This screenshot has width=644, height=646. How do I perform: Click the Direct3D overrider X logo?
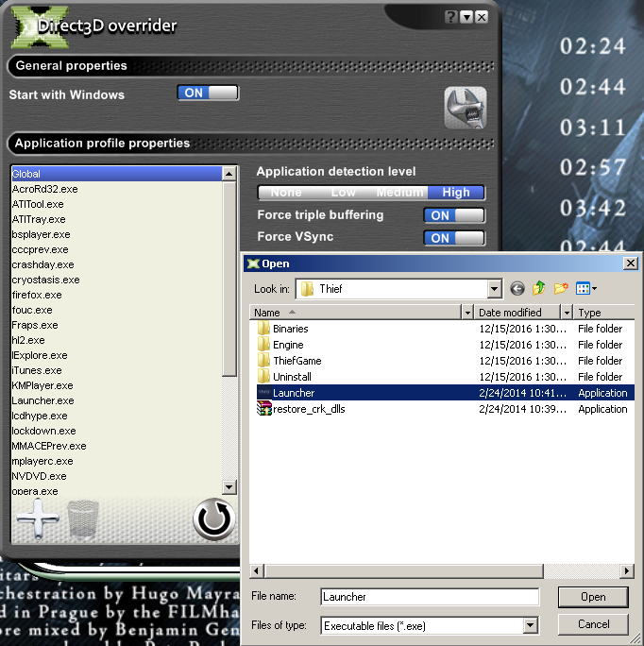[39, 27]
